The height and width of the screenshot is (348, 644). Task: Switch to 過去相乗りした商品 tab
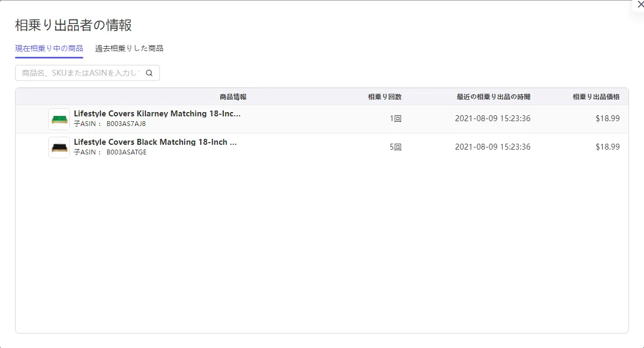coord(129,48)
